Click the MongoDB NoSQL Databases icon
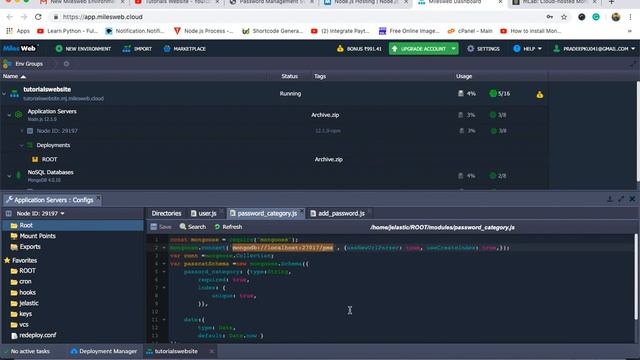The height and width of the screenshot is (360, 640). pyautogui.click(x=18, y=176)
